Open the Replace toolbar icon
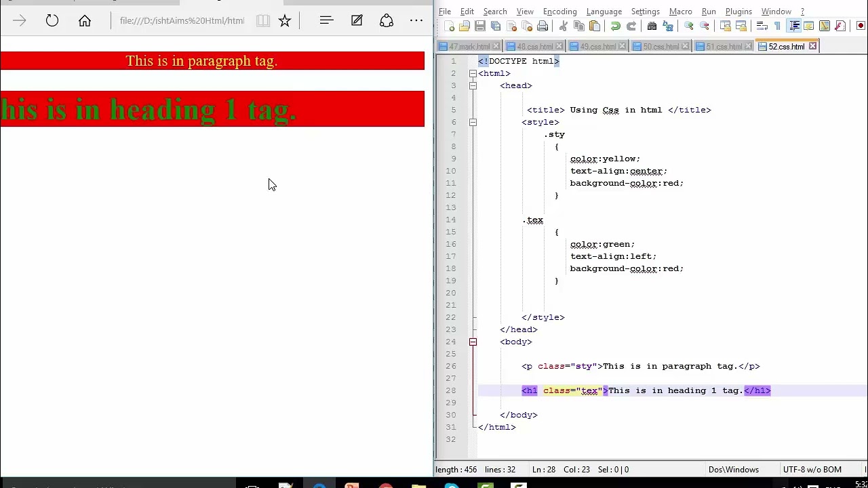Screen dimensions: 868x488 [x=668, y=26]
